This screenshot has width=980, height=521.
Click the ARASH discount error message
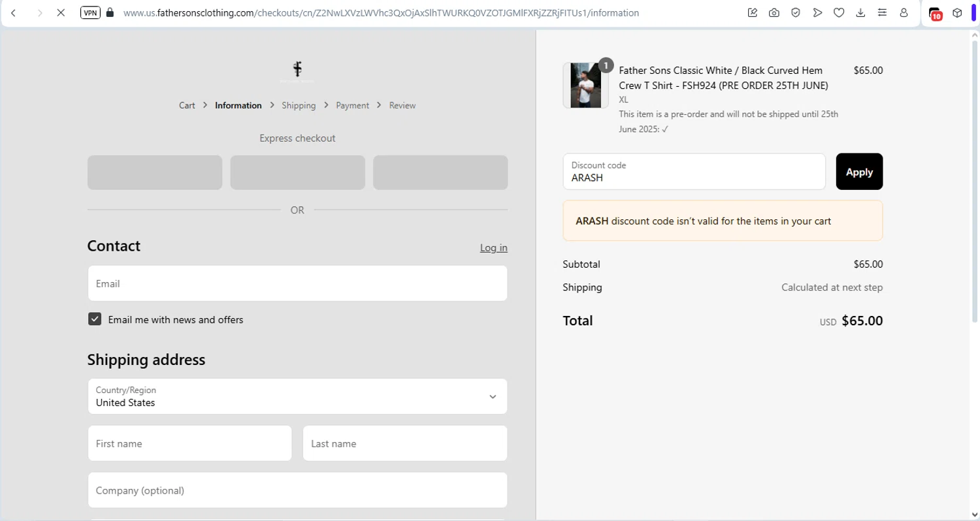coord(723,221)
